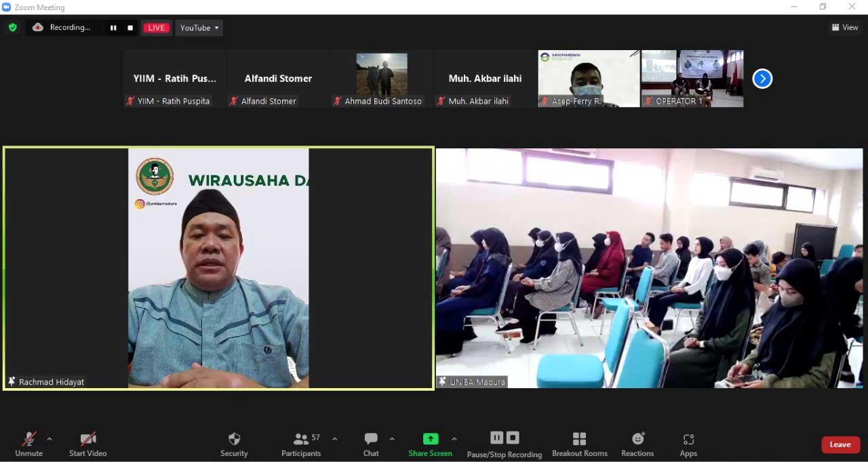Open the YouTube live stream dropdown

199,28
